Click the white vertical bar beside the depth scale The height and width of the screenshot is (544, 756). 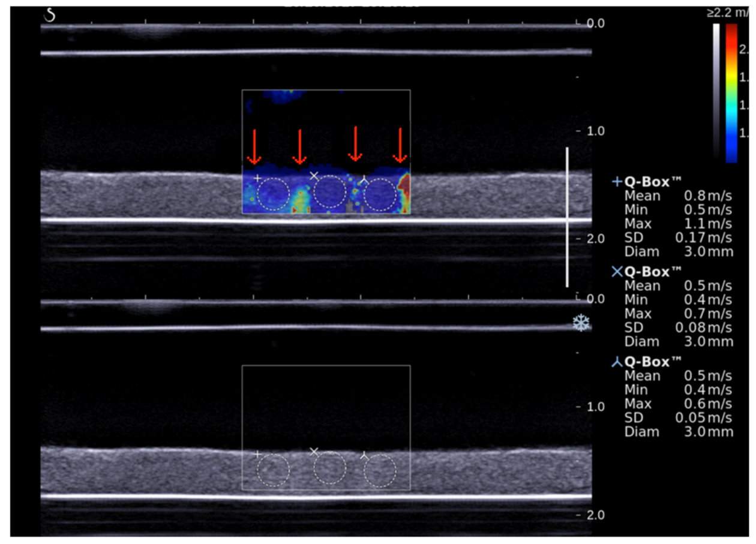(x=567, y=217)
